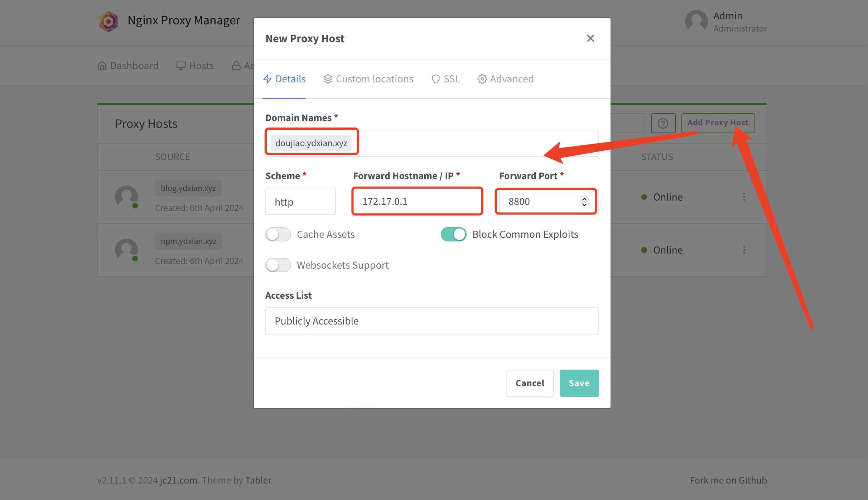The width and height of the screenshot is (868, 500).
Task: Click the STATUS column header
Action: pyautogui.click(x=657, y=157)
